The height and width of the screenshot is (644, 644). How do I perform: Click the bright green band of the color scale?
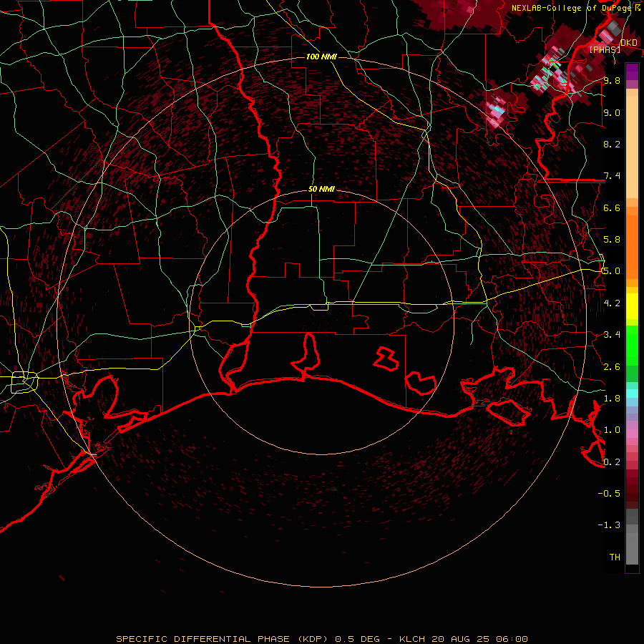[x=632, y=346]
